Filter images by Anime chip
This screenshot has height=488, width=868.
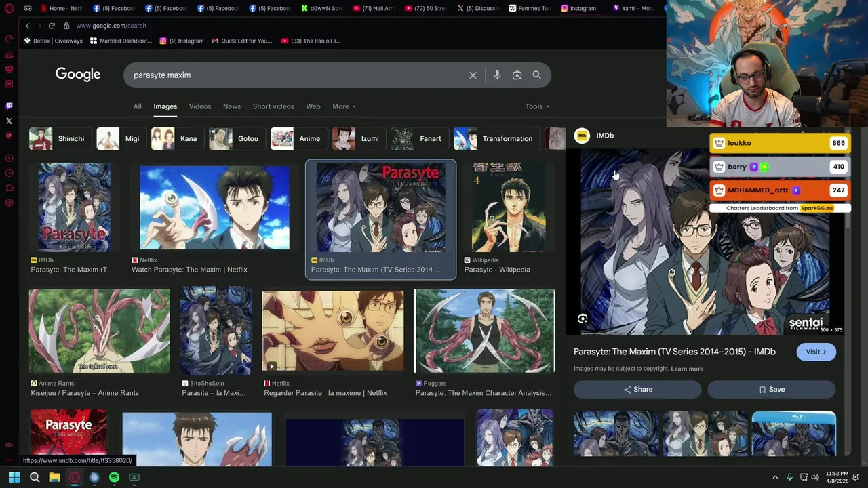click(298, 138)
